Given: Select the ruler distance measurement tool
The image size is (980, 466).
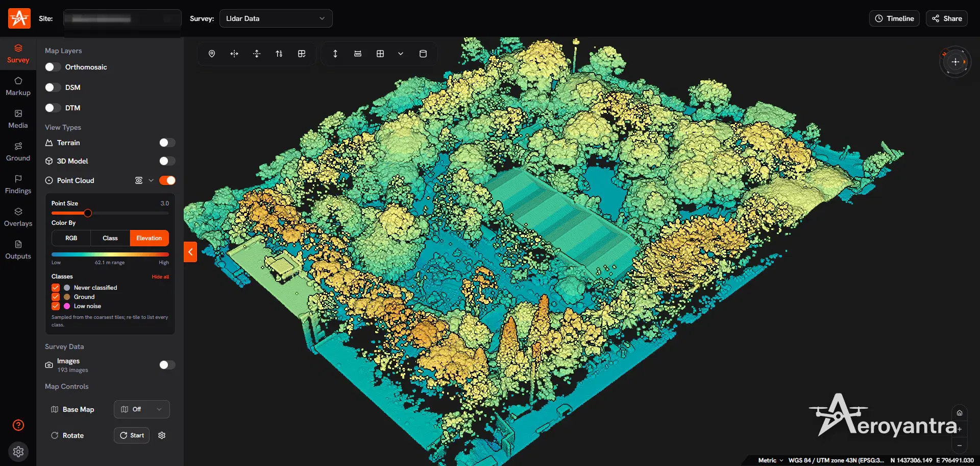Looking at the screenshot, I should tap(358, 54).
